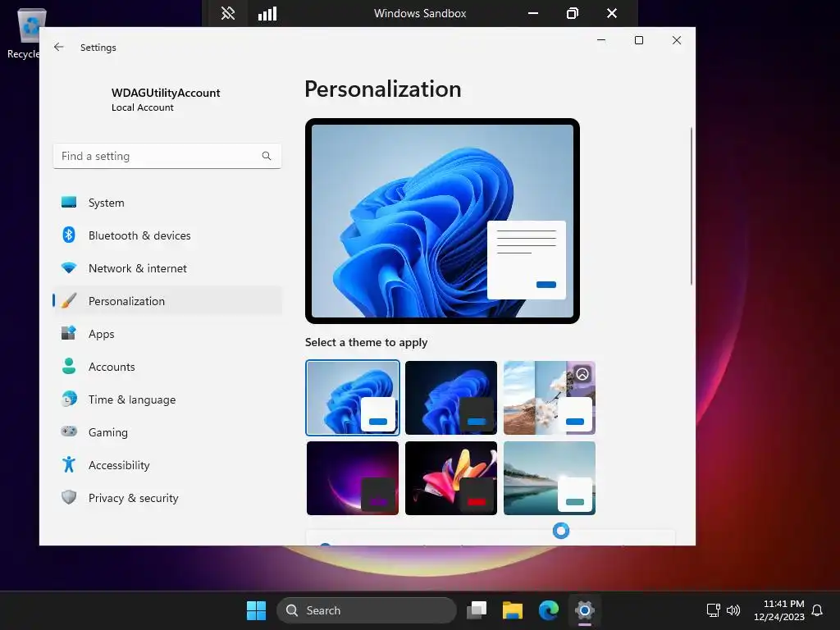
Task: Click the Sandbox unpin icon
Action: coord(228,13)
